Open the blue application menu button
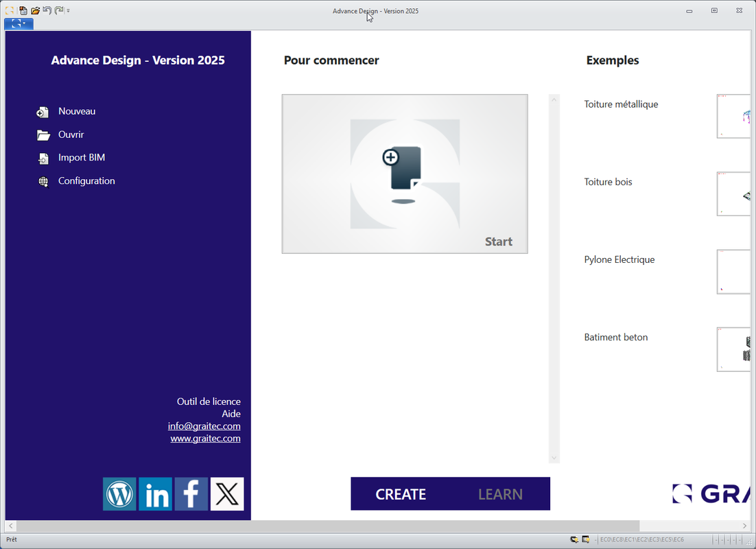Image resolution: width=756 pixels, height=549 pixels. (19, 23)
